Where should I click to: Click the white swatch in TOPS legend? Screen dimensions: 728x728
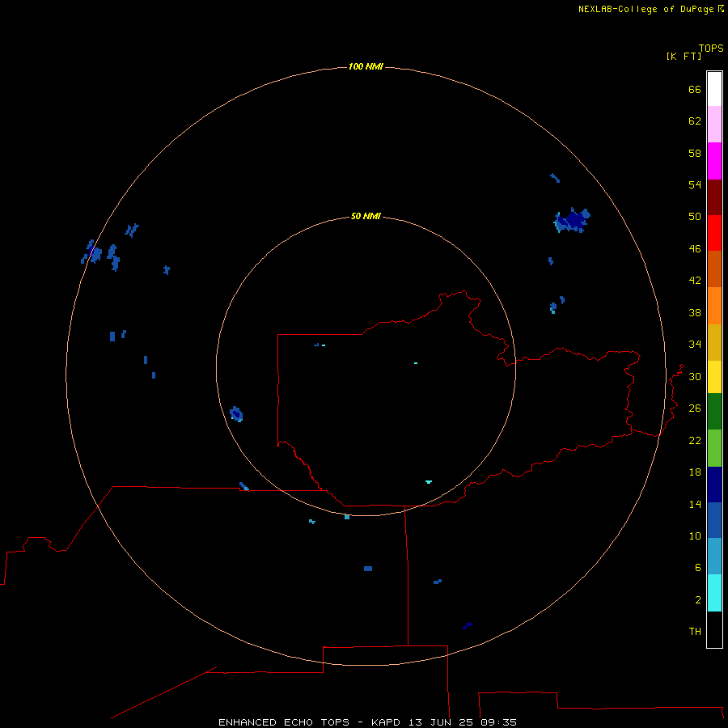click(x=714, y=89)
